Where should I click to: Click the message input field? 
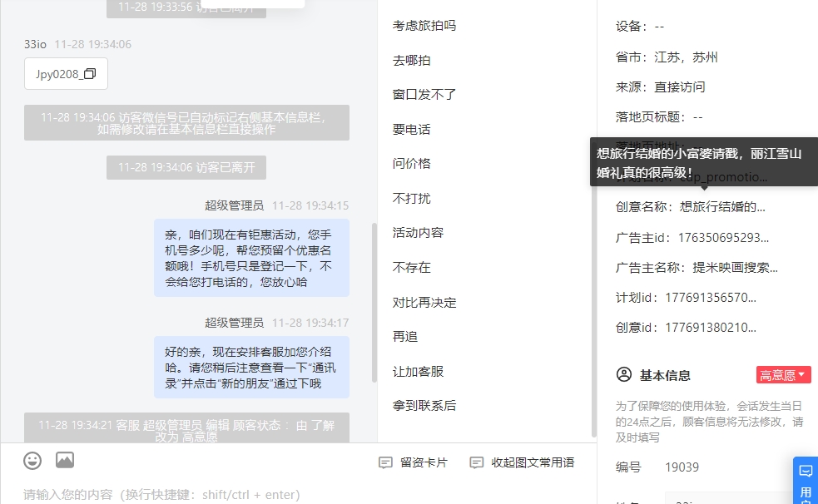point(297,494)
